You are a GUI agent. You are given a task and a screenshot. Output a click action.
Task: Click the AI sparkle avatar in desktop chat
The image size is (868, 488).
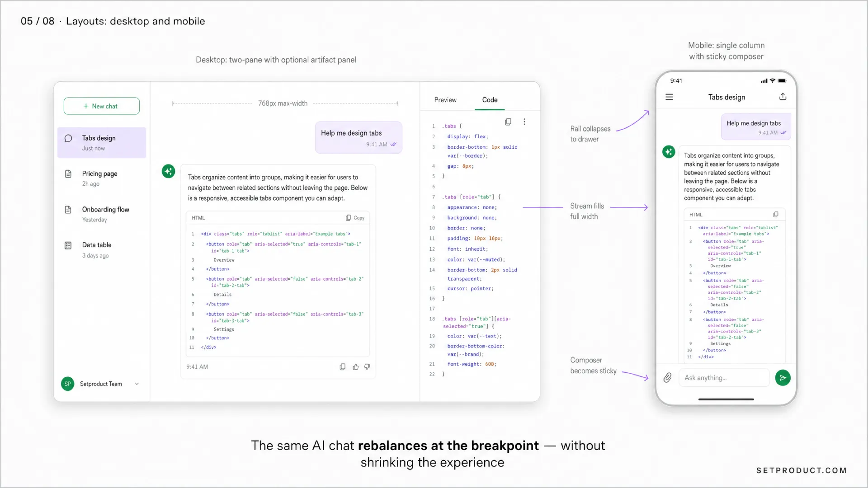pyautogui.click(x=169, y=171)
